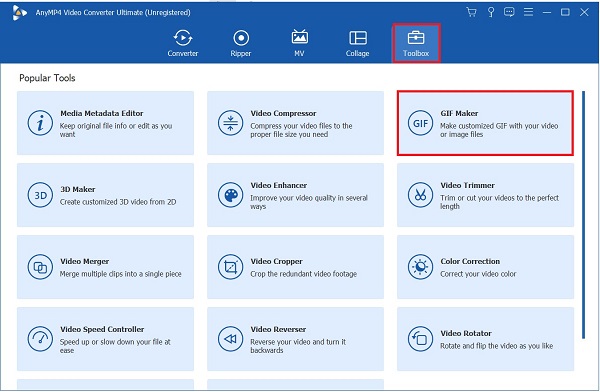Click 'Crop the redundant video footage' text

[x=303, y=274]
